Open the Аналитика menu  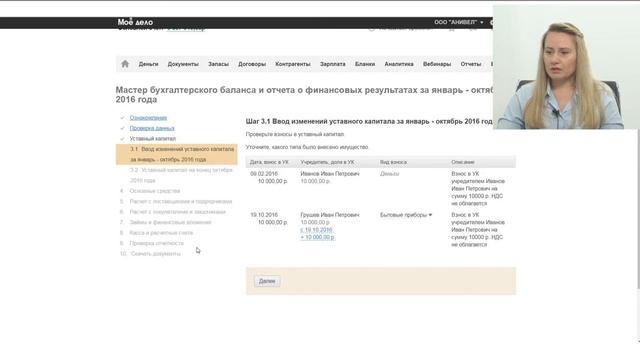pyautogui.click(x=399, y=64)
